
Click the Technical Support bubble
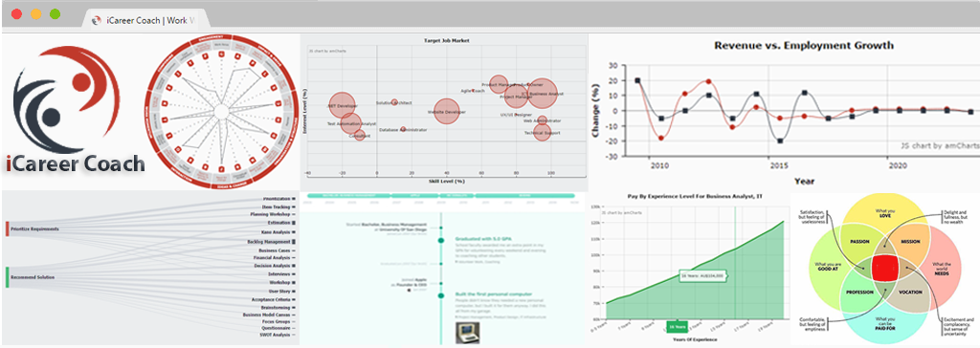(542, 133)
